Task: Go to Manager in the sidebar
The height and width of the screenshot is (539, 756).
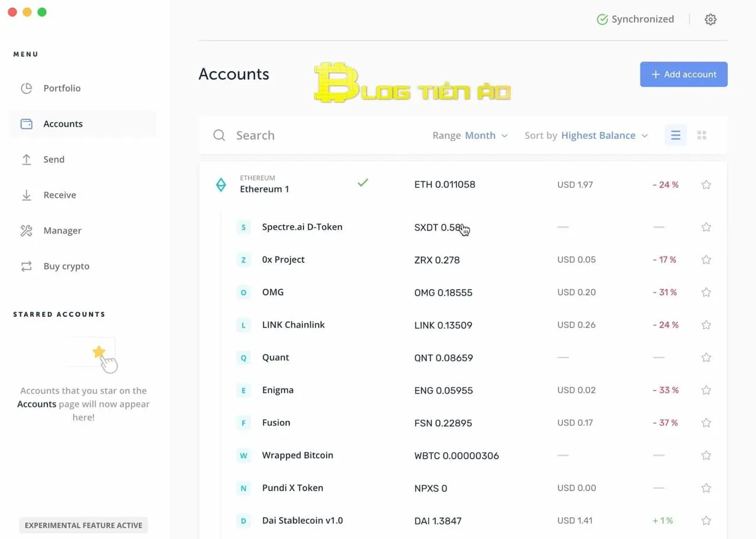Action: click(x=62, y=230)
